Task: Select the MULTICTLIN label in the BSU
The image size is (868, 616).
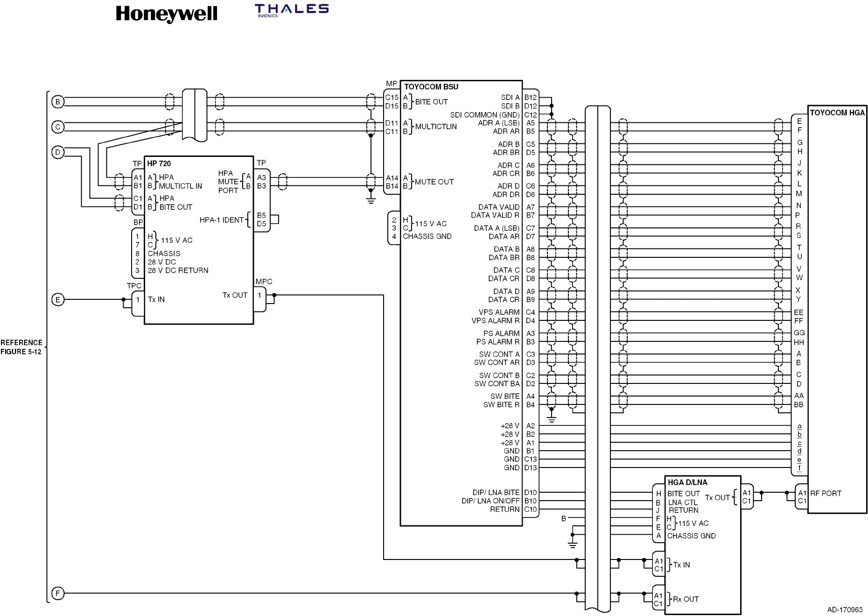Action: point(436,127)
